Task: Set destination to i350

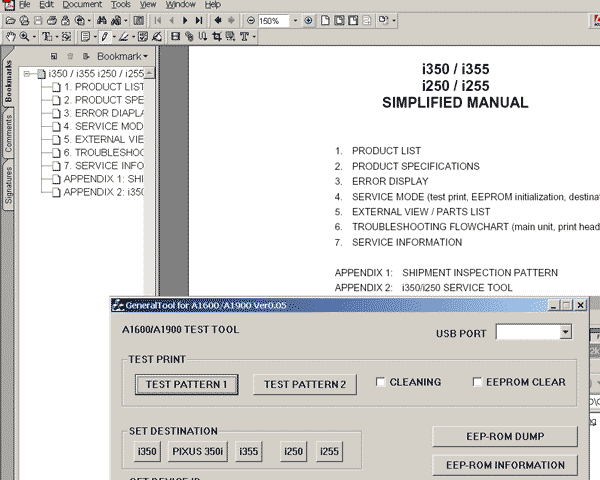Action: tap(147, 451)
